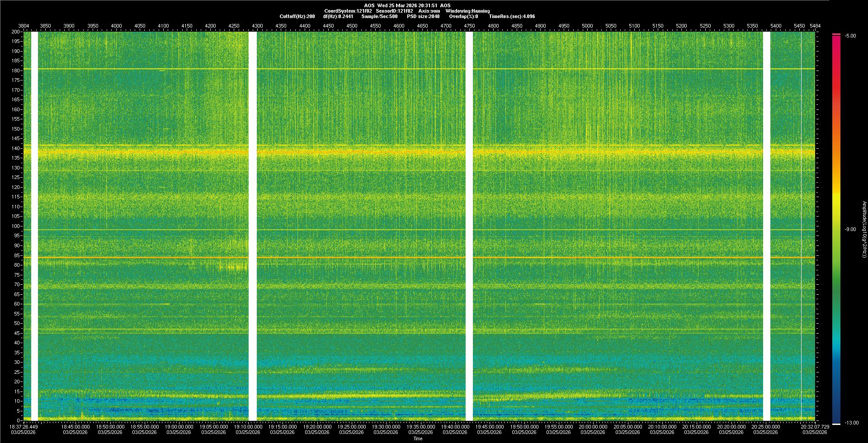Click the Cutoff(Hz):200 header label
Image resolution: width=868 pixels, height=443 pixels.
[297, 16]
